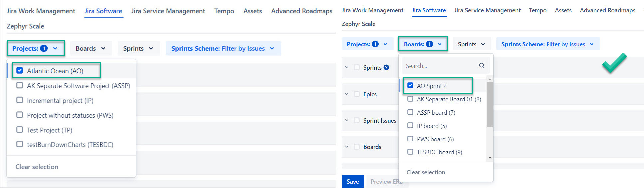Viewport: 644px width, 188px height.
Task: Open Advanced Roadmaps tab, right panel
Action: [x=608, y=10]
